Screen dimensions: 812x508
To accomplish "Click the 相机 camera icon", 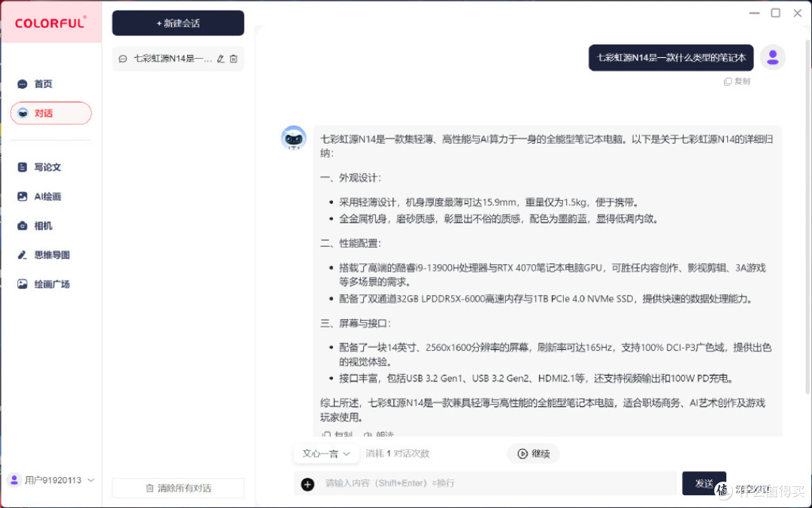I will click(23, 226).
